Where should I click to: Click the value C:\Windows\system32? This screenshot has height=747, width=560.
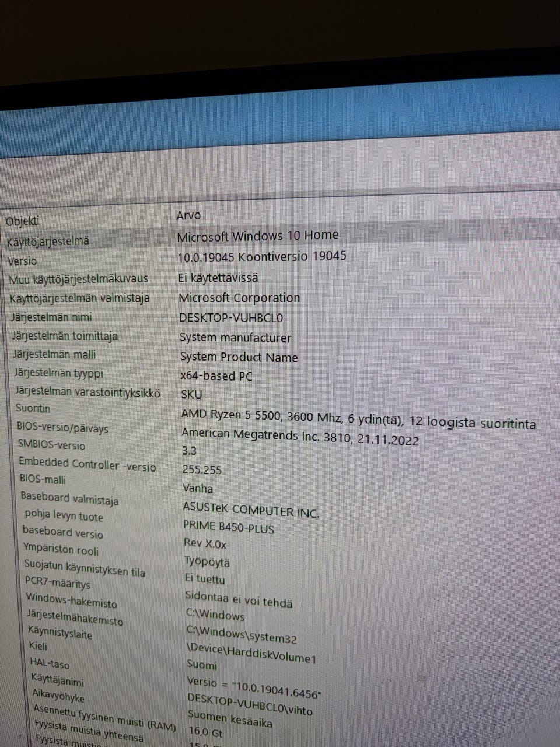click(x=242, y=634)
